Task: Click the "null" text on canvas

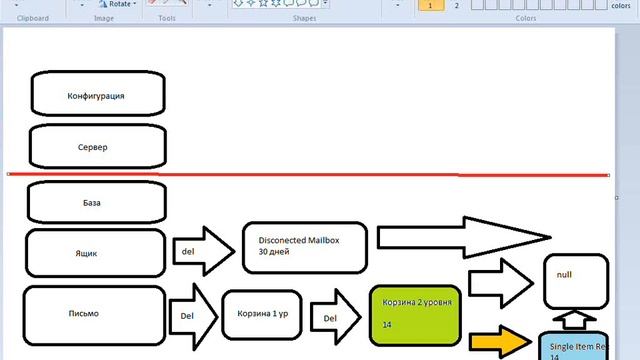Action: (x=564, y=275)
